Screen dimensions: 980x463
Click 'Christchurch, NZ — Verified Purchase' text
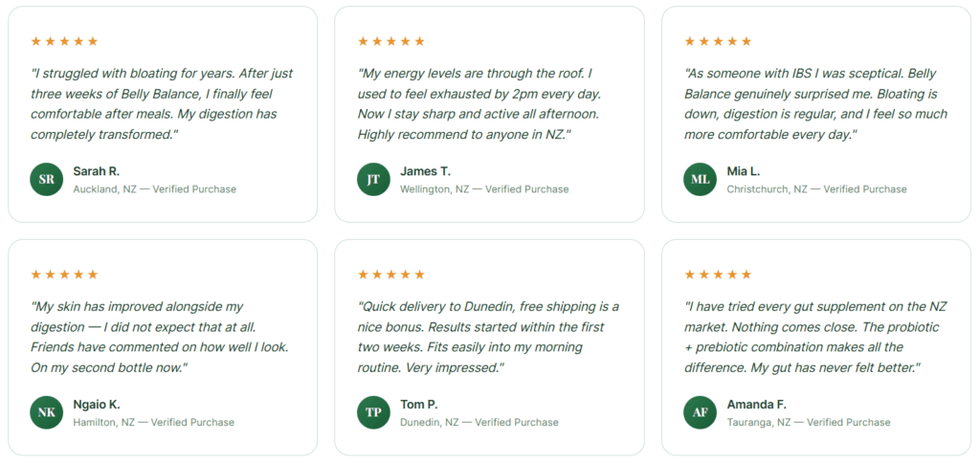817,189
